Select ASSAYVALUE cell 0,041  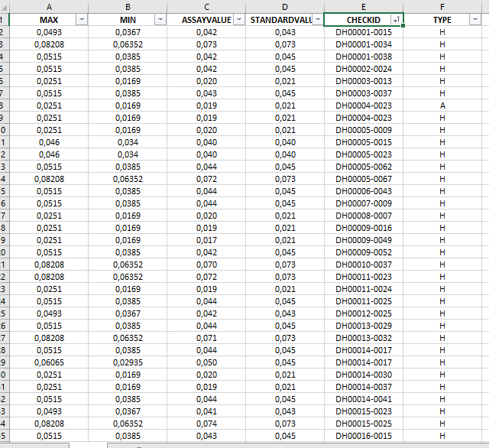pyautogui.click(x=206, y=411)
